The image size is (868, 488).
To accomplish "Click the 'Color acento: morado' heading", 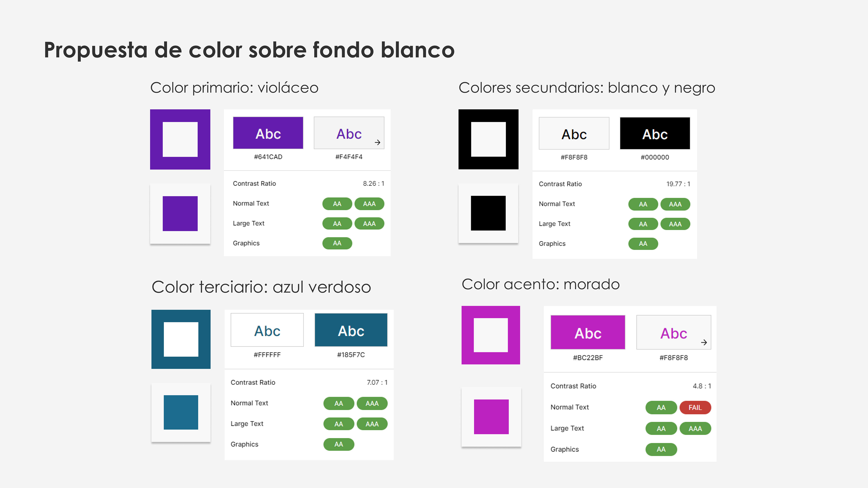I will 540,284.
